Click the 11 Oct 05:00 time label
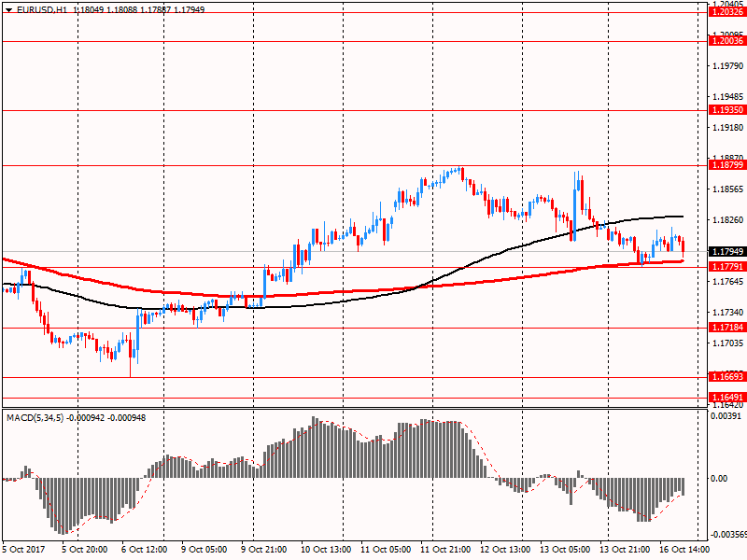Screen dimensions: 747x560 (386, 549)
